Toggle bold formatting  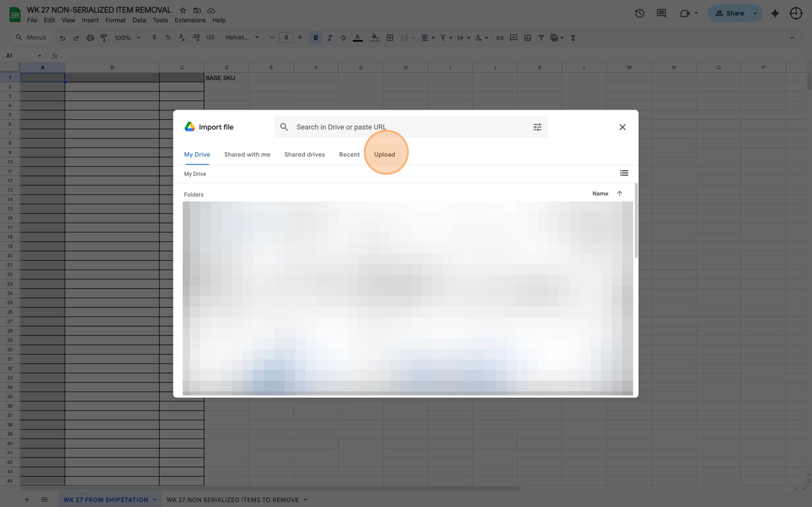pos(315,38)
